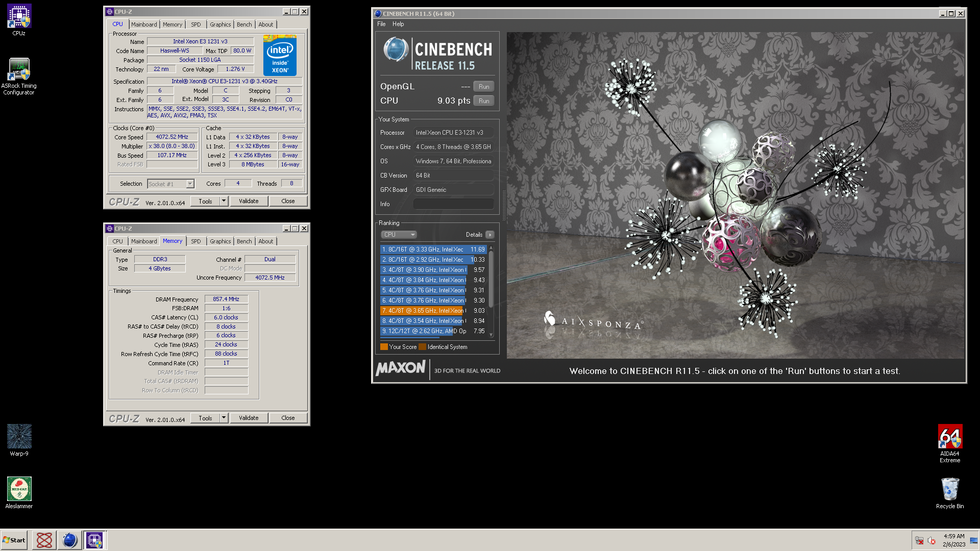Click the Cinebench title bar icon
The width and height of the screenshot is (980, 551).
coord(378,14)
